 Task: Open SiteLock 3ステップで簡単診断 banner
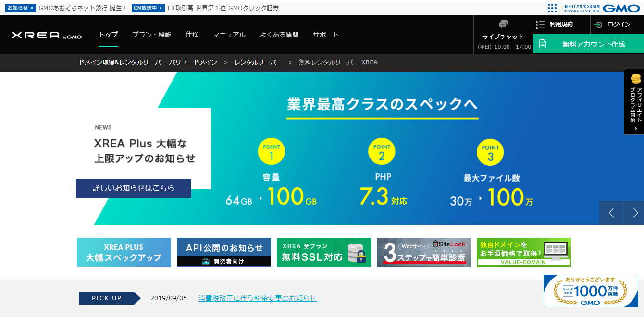(424, 252)
